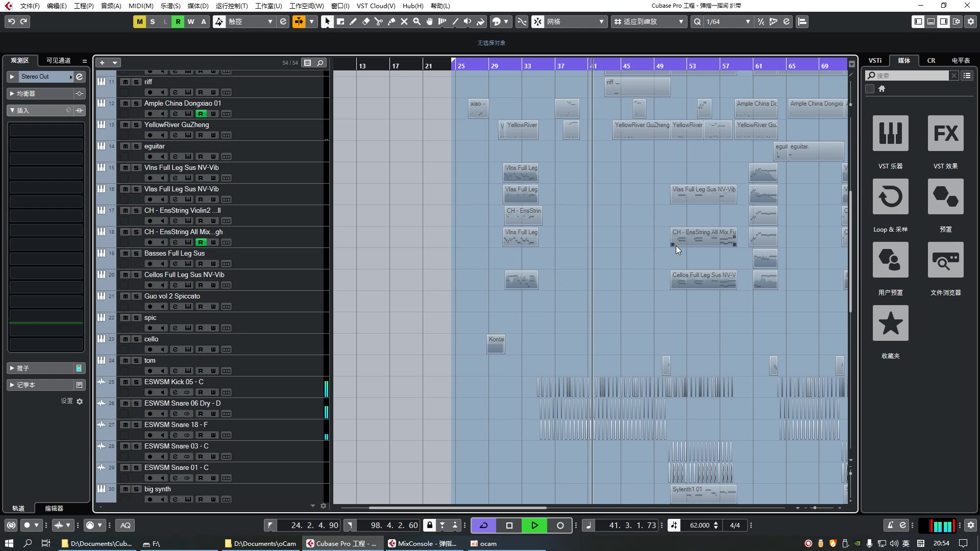
Task: Solo the YellowRiver GuZheng track
Action: point(136,125)
